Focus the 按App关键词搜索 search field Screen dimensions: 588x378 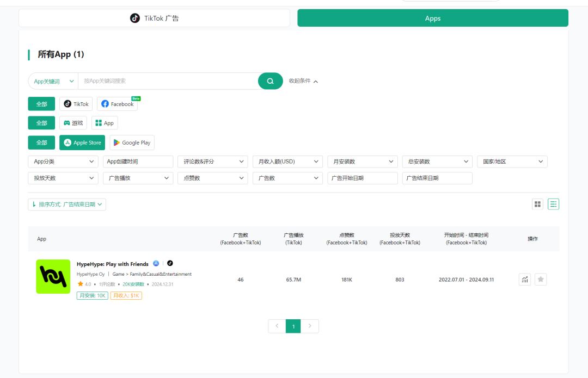pyautogui.click(x=168, y=81)
